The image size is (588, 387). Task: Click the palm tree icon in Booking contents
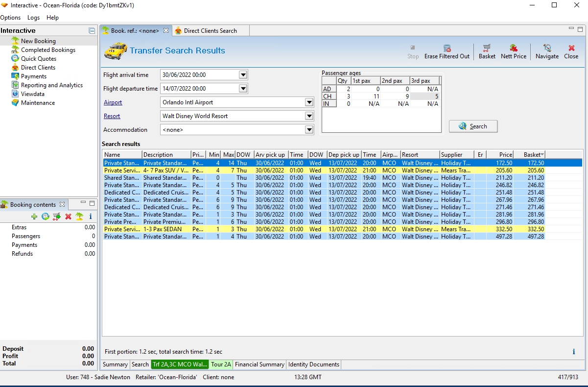pyautogui.click(x=79, y=217)
